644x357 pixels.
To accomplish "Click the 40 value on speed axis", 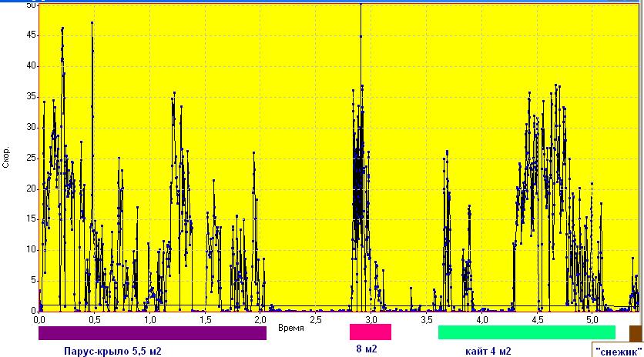I will (x=31, y=65).
